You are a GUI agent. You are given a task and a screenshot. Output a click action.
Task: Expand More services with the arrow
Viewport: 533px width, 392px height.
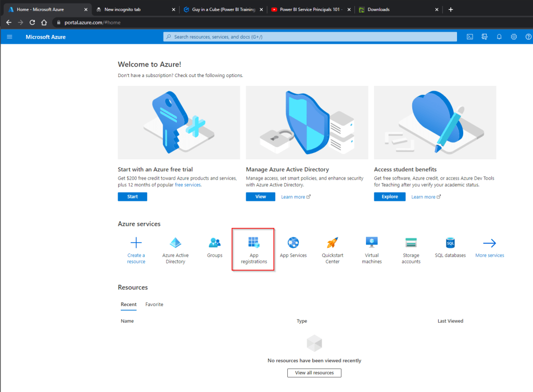tap(489, 242)
